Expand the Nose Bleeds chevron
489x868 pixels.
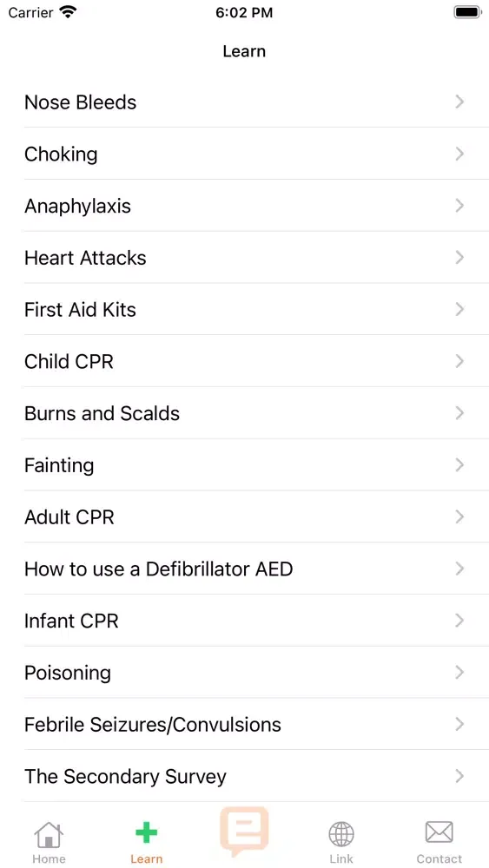[459, 102]
